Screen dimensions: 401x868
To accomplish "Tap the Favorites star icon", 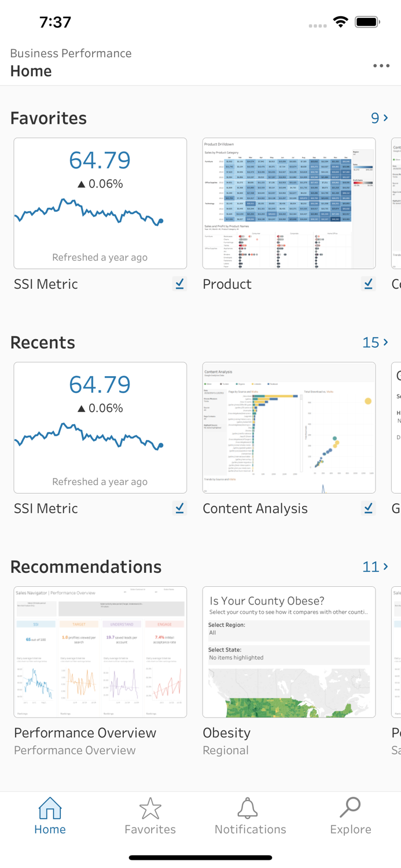I will point(150,809).
